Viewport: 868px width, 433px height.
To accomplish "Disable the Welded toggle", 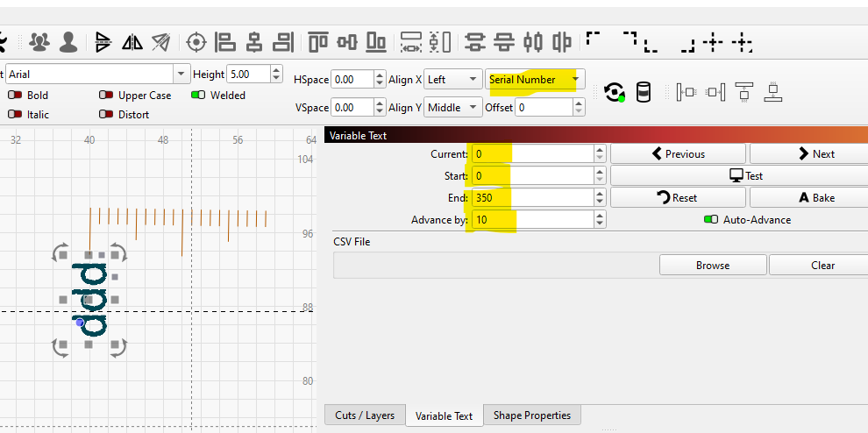I will pyautogui.click(x=198, y=96).
